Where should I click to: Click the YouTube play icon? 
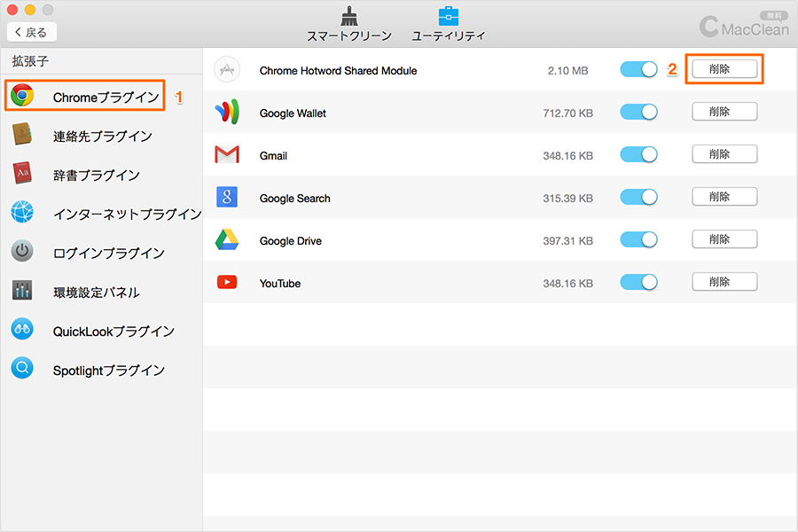(227, 282)
